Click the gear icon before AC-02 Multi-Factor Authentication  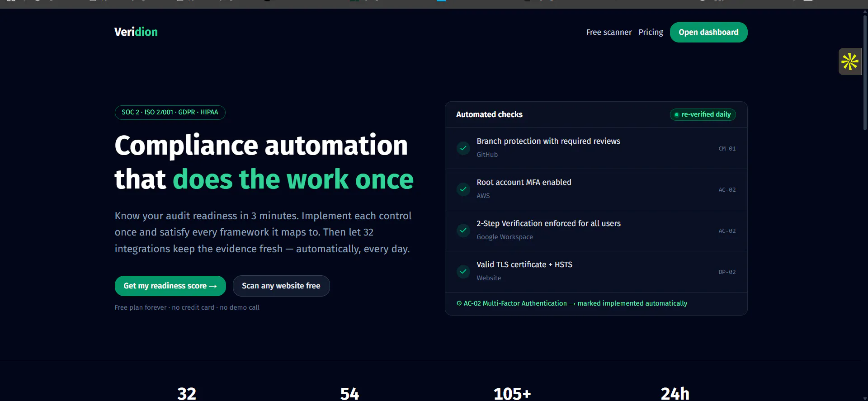pos(459,303)
